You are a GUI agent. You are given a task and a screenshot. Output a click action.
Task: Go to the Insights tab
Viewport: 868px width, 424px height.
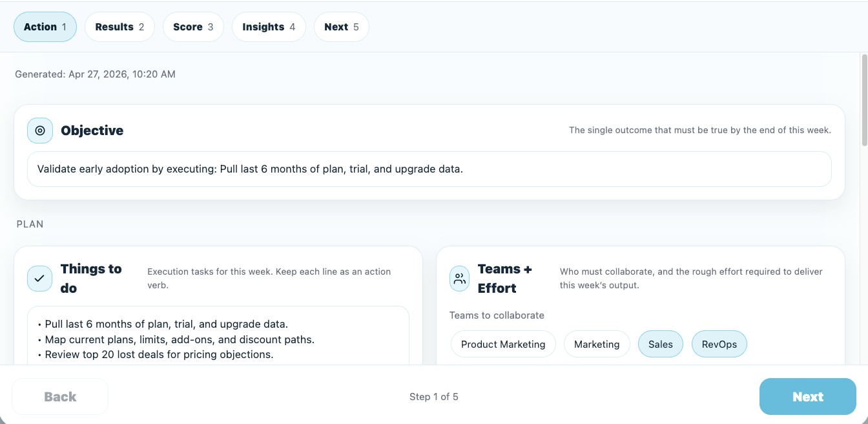(269, 27)
